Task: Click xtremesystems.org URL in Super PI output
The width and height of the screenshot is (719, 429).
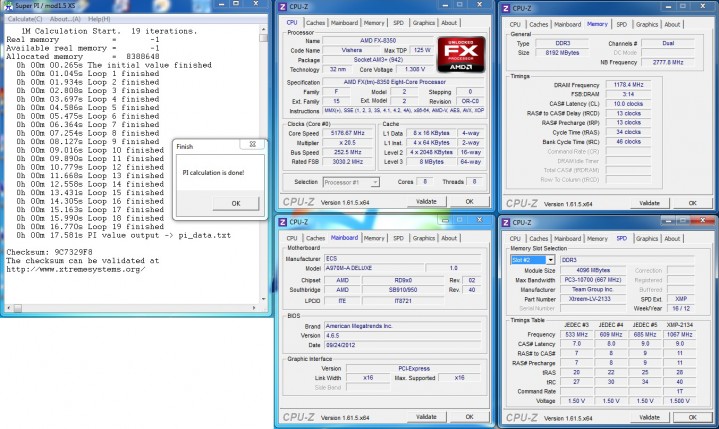Action: click(x=76, y=270)
